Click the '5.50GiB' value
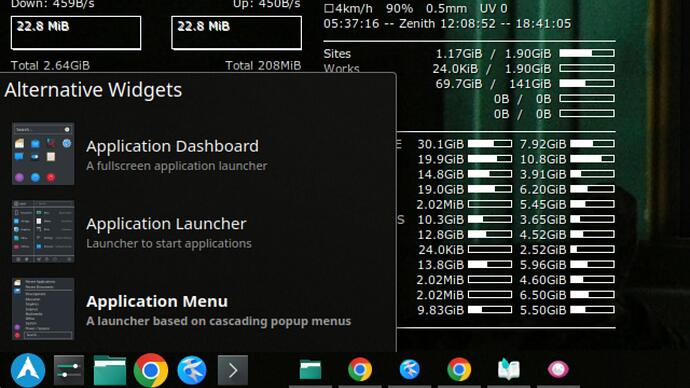 (x=543, y=310)
